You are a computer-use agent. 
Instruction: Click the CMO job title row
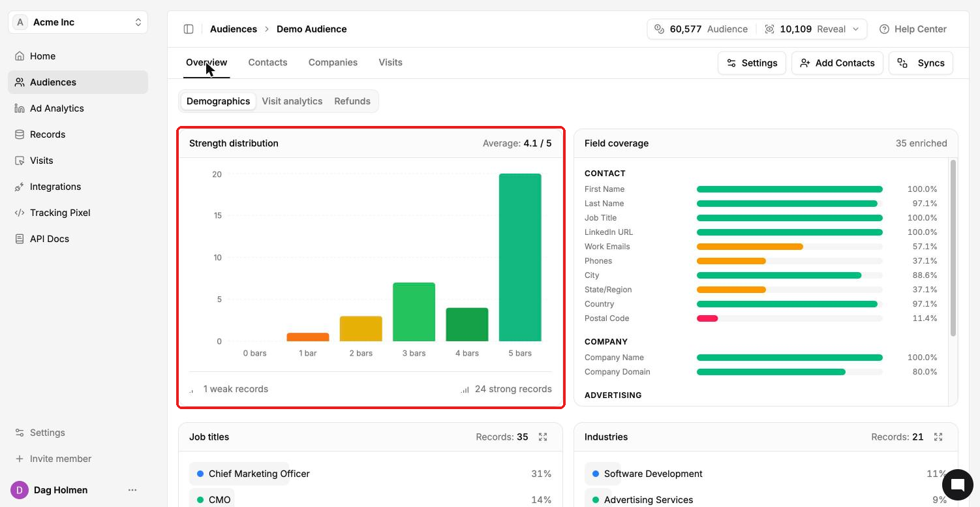371,500
